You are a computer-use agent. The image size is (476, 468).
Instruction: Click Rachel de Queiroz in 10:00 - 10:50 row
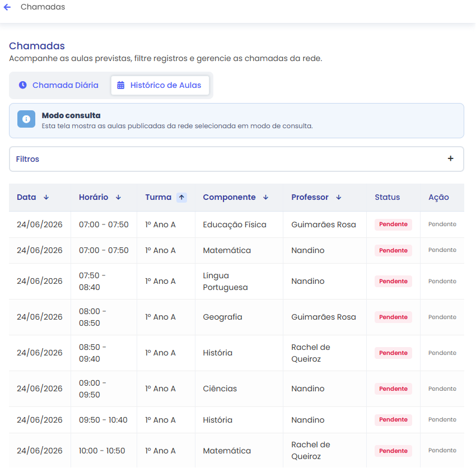click(x=311, y=451)
